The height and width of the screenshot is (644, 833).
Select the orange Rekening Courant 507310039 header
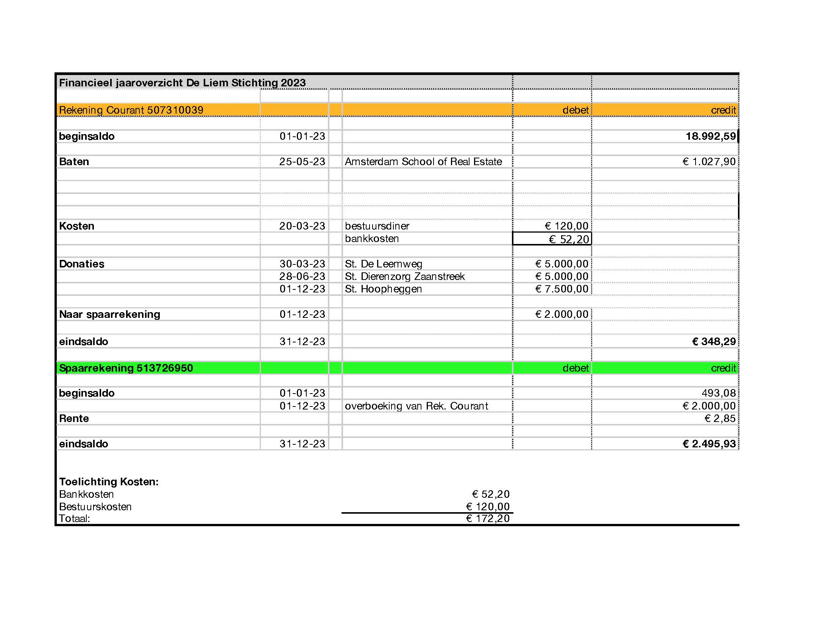click(x=131, y=110)
